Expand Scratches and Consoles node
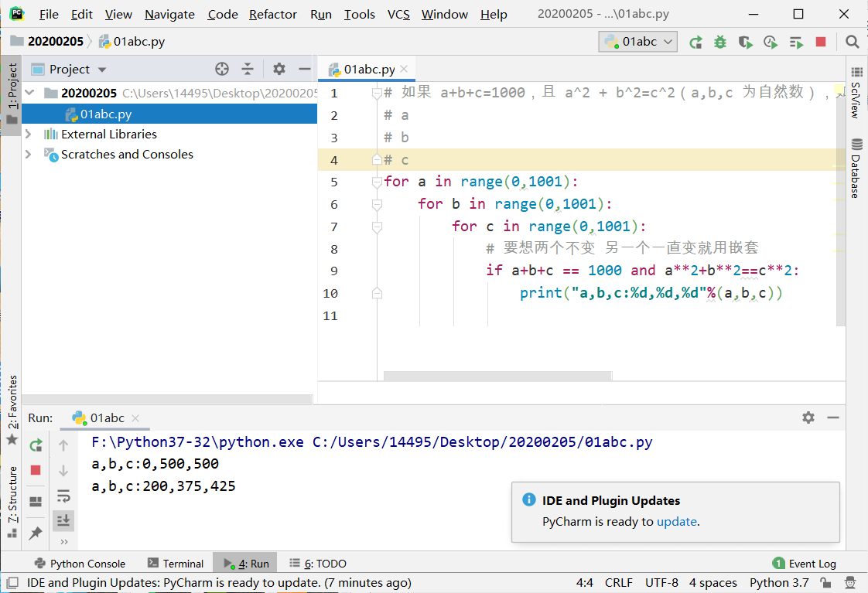This screenshot has width=868, height=593. 28,155
